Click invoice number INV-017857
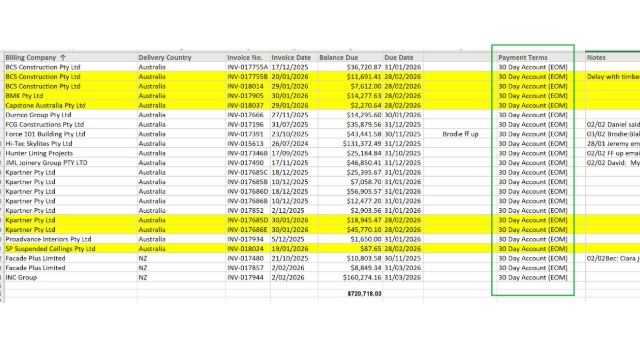This screenshot has height=360, width=640. click(x=245, y=268)
